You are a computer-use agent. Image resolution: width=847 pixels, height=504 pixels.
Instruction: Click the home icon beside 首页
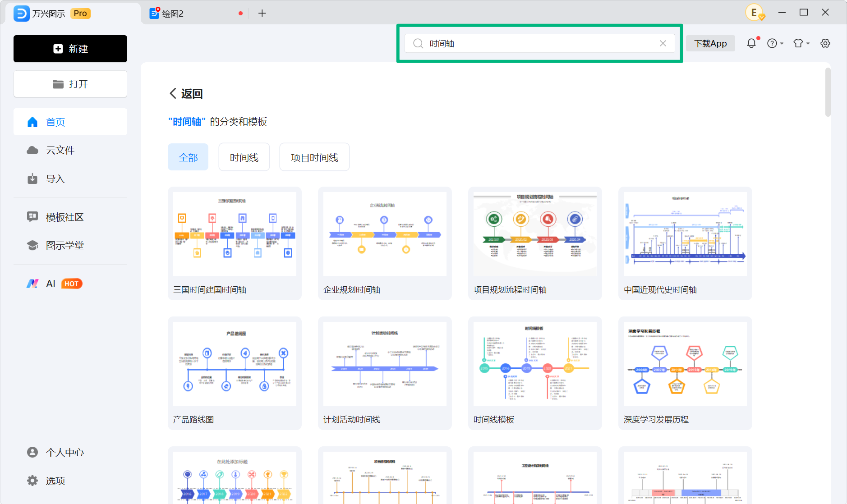point(32,122)
